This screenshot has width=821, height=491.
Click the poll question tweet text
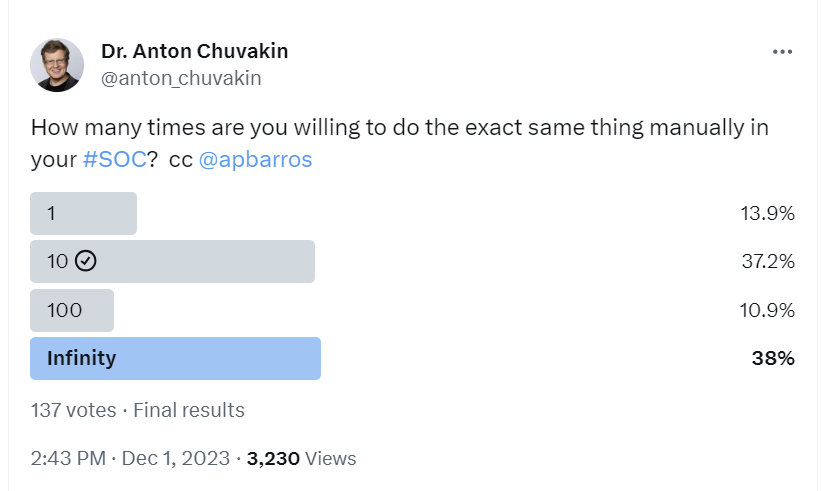400,143
